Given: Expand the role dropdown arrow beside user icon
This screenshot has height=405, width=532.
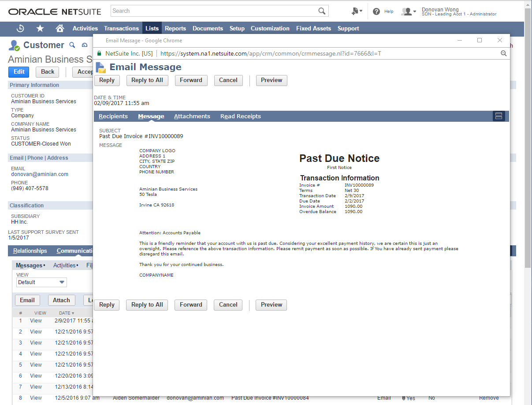Looking at the screenshot, I should (x=414, y=12).
